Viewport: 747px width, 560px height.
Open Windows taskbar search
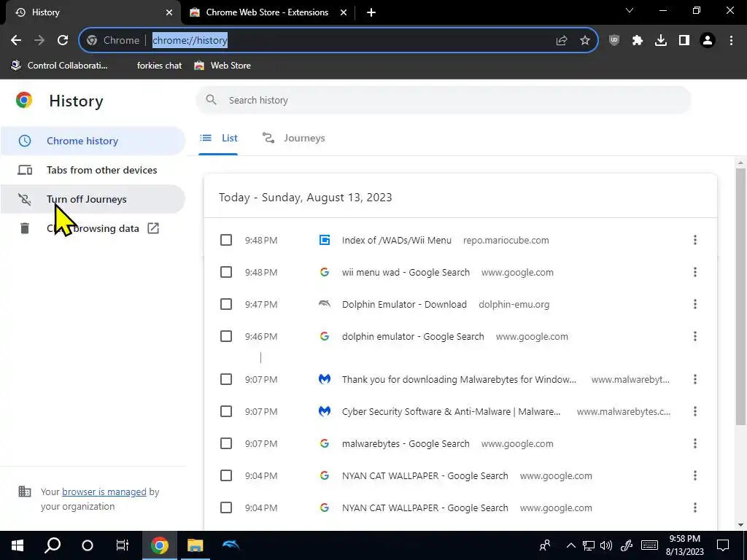pyautogui.click(x=53, y=545)
